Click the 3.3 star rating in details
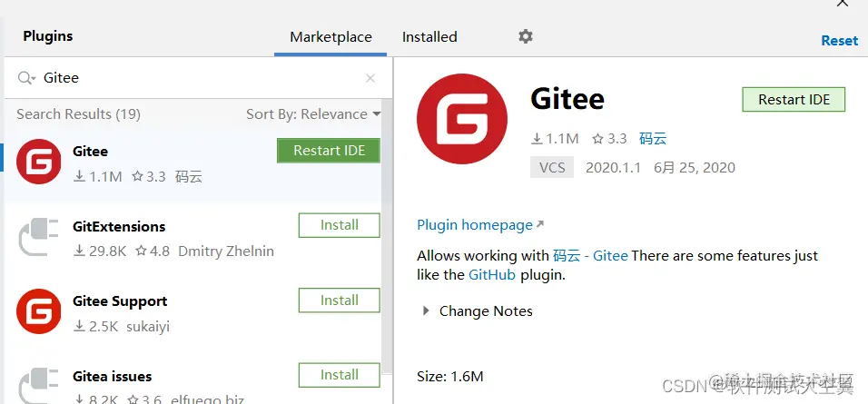 pos(609,138)
